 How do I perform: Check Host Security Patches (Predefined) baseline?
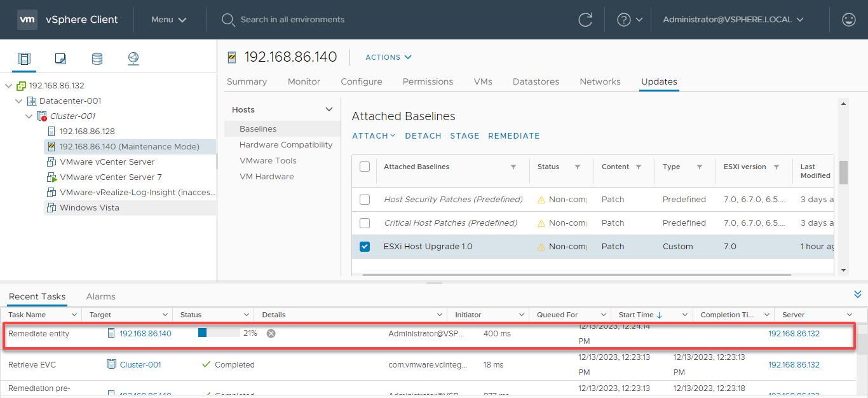(x=365, y=200)
